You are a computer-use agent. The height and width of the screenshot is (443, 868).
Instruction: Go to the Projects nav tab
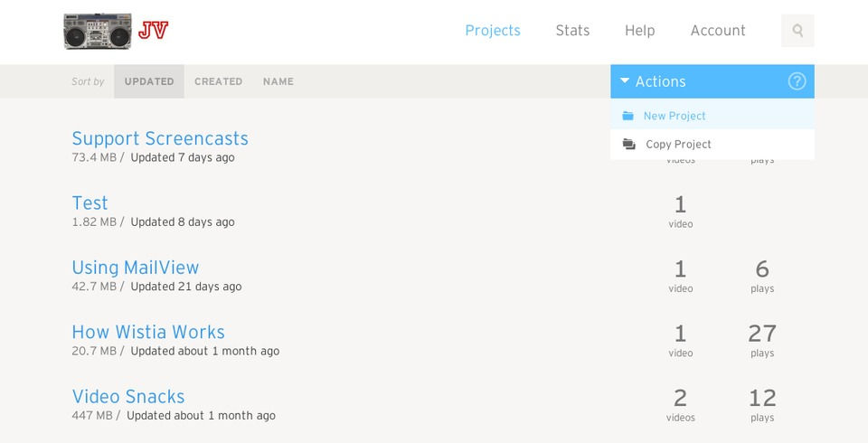point(493,31)
